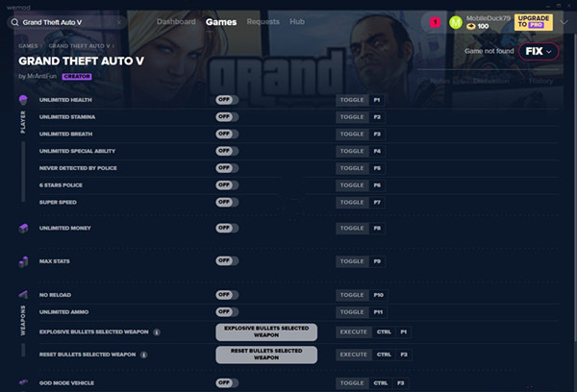The height and width of the screenshot is (392, 577).
Task: Turn on God Mode Vehicle switch
Action: tap(227, 382)
